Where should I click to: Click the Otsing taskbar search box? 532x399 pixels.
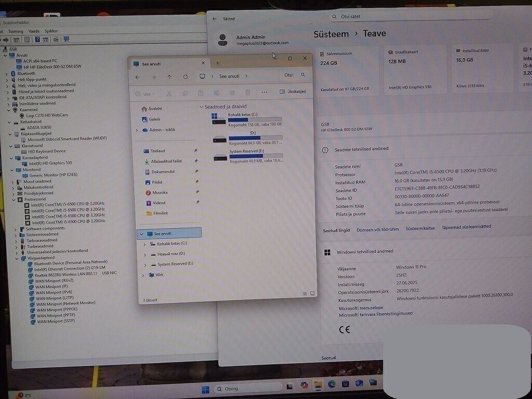coord(248,389)
